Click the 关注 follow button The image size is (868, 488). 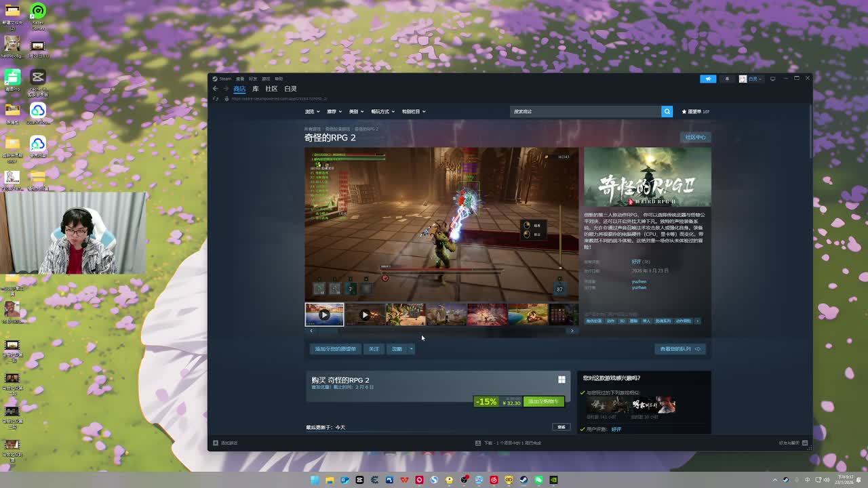coord(374,349)
